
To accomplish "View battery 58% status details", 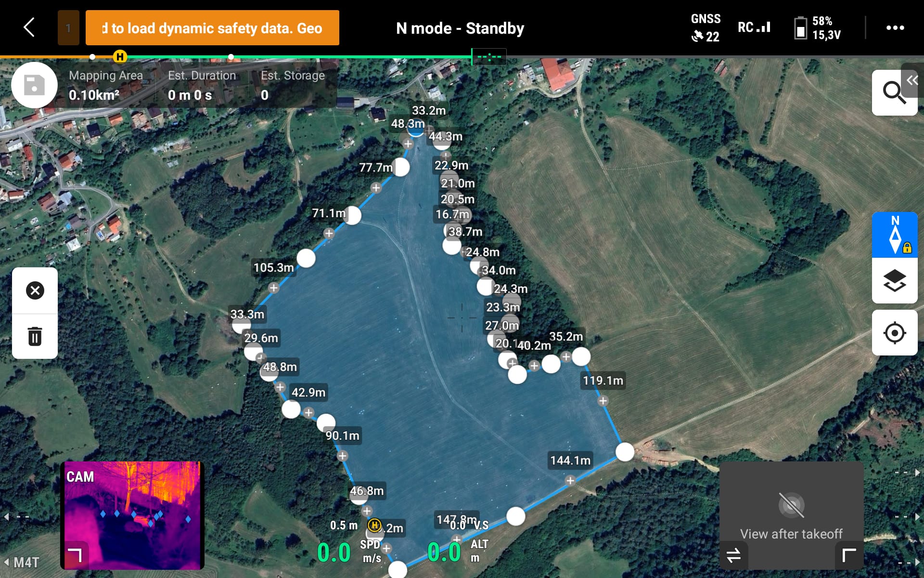I will (817, 28).
